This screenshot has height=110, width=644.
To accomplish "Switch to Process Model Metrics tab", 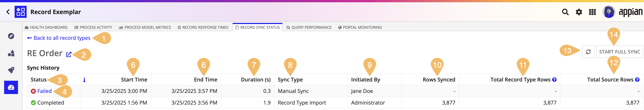I will (145, 27).
